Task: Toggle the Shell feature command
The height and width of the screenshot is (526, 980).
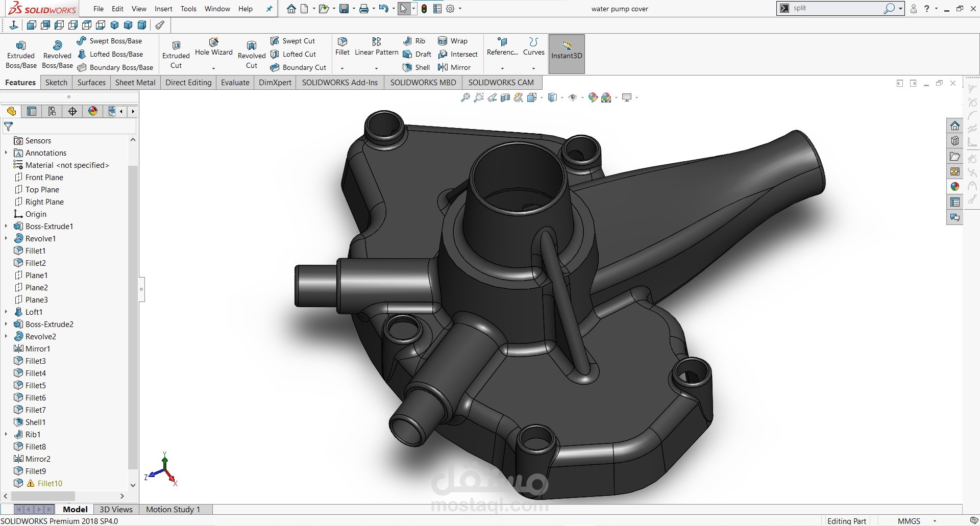Action: click(x=415, y=67)
